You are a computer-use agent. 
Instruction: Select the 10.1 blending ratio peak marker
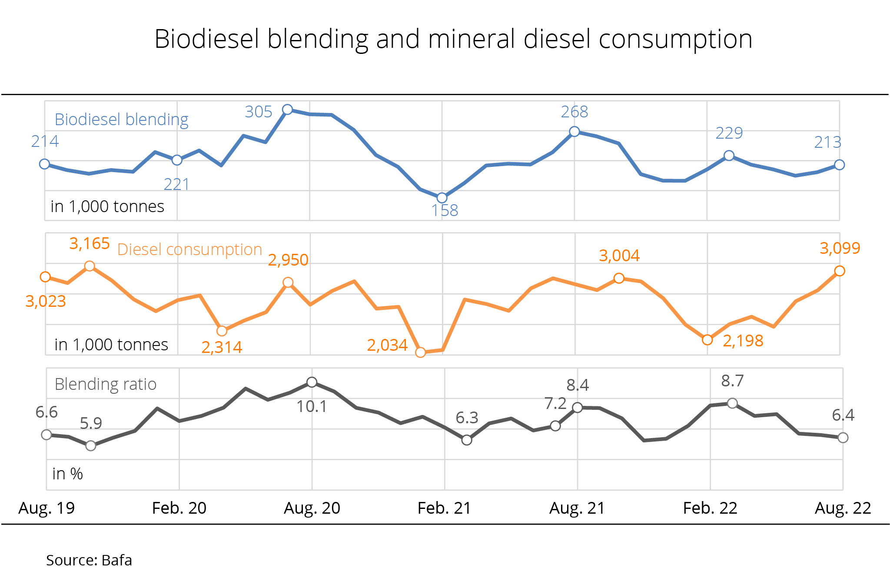tap(312, 382)
